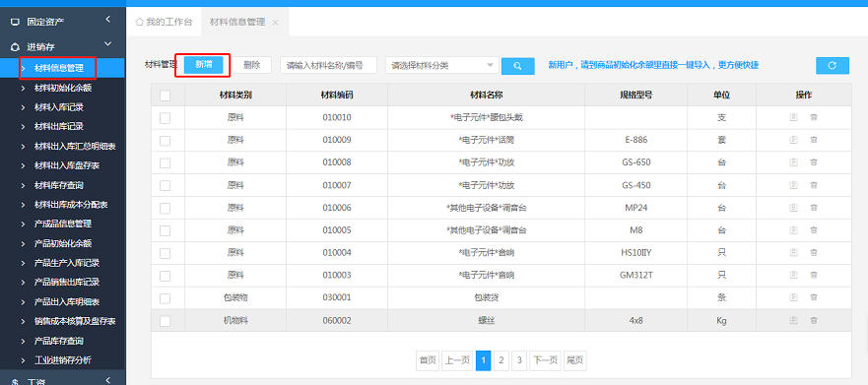Edit the M8 row
Screen dimensions: 868x385
pos(793,230)
